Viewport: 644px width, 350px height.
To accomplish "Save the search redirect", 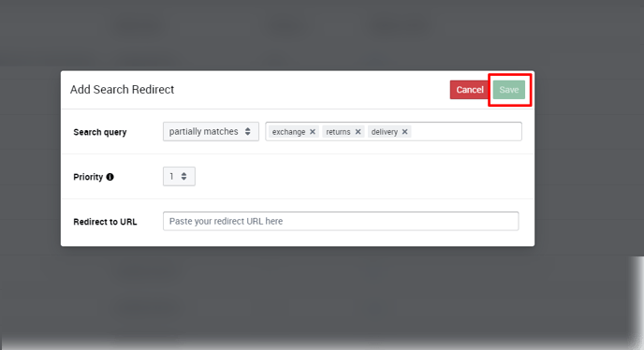I will [509, 90].
